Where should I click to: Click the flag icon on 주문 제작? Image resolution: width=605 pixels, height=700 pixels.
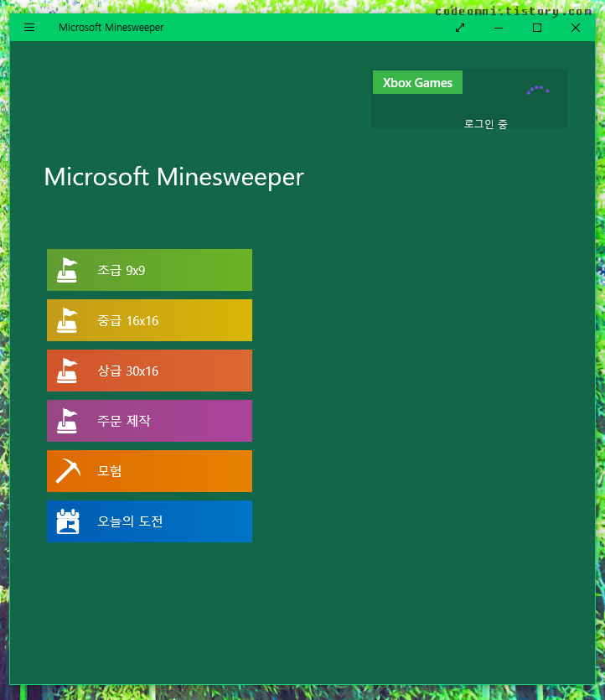[x=67, y=421]
